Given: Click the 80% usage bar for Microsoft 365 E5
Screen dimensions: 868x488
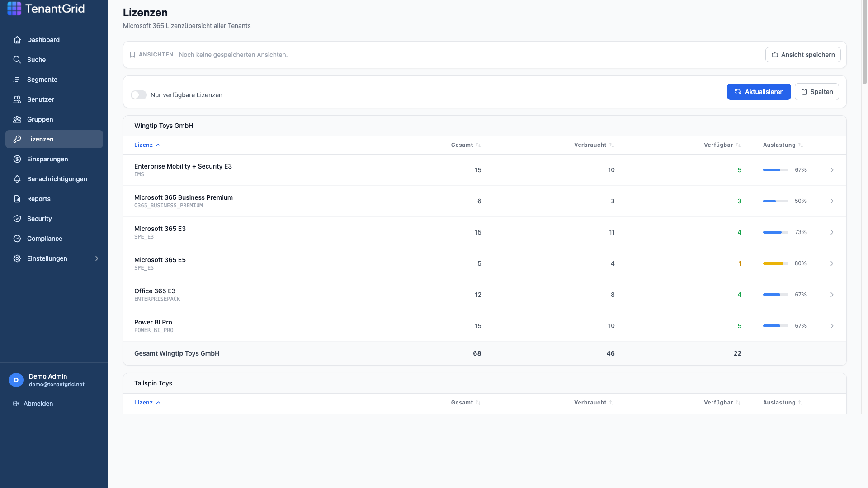Looking at the screenshot, I should point(775,263).
